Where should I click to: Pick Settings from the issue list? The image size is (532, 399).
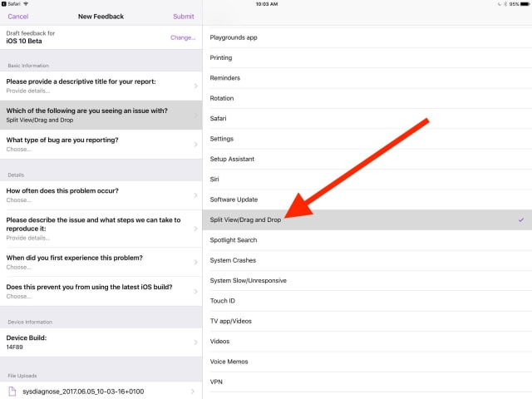click(367, 139)
